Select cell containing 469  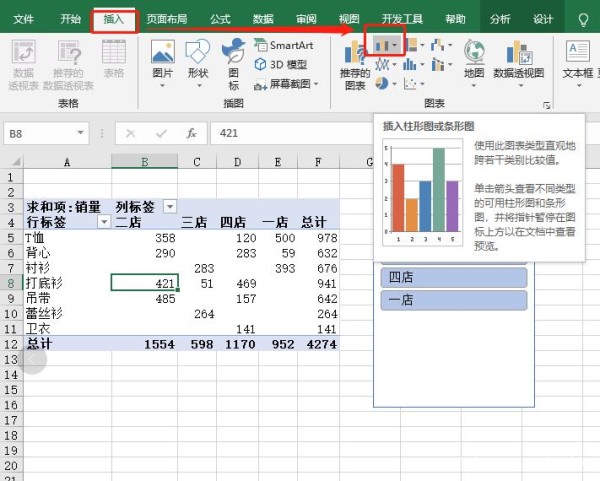coord(237,283)
